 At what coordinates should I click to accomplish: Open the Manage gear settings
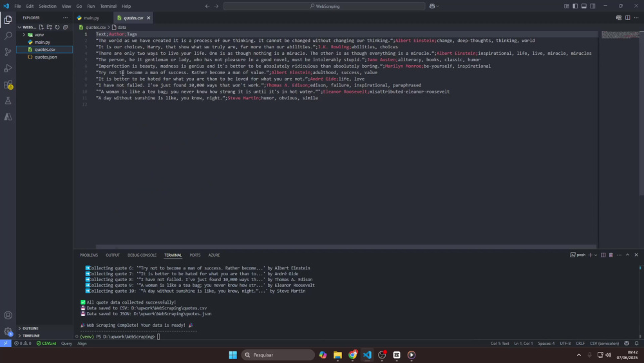coord(8,331)
